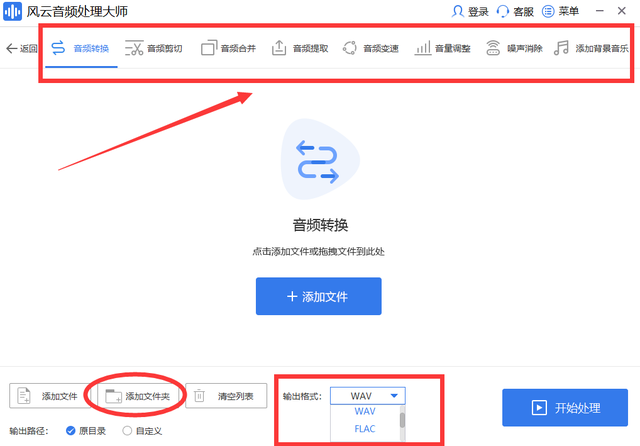The height and width of the screenshot is (446, 640).
Task: Click the customer service headset icon
Action: click(502, 11)
